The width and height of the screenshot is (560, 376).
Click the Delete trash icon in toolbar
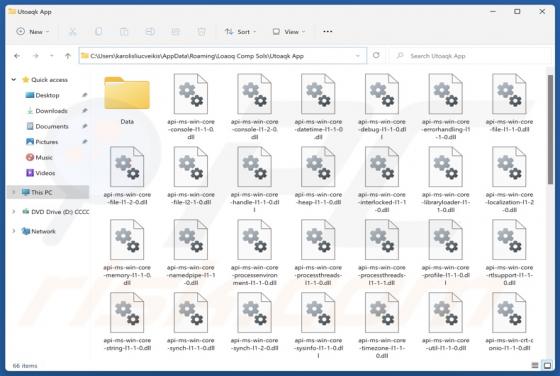(x=201, y=32)
